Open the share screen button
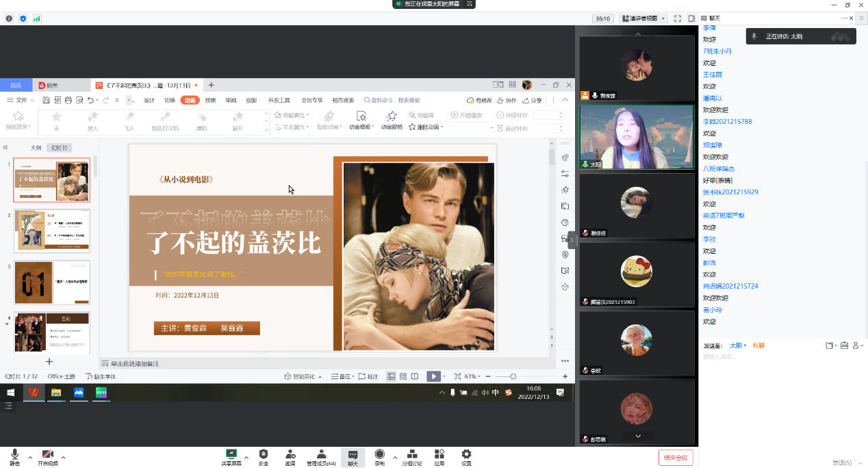 point(231,456)
